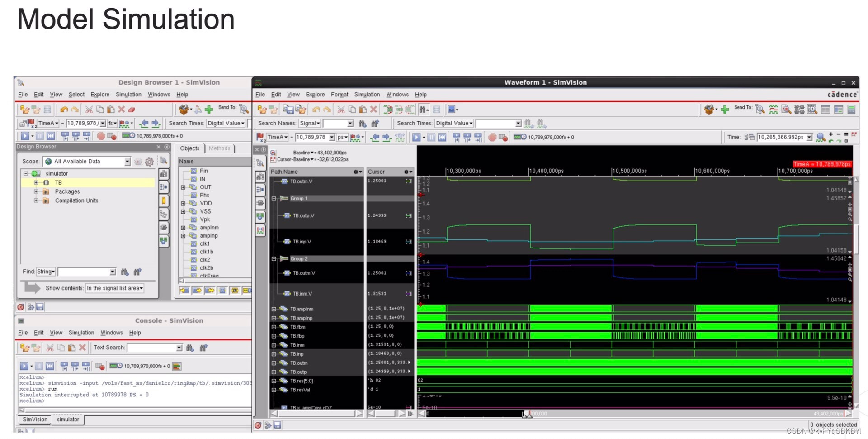Click the next edge arrow in Waveform toolbar
The height and width of the screenshot is (439, 868).
pyautogui.click(x=387, y=137)
